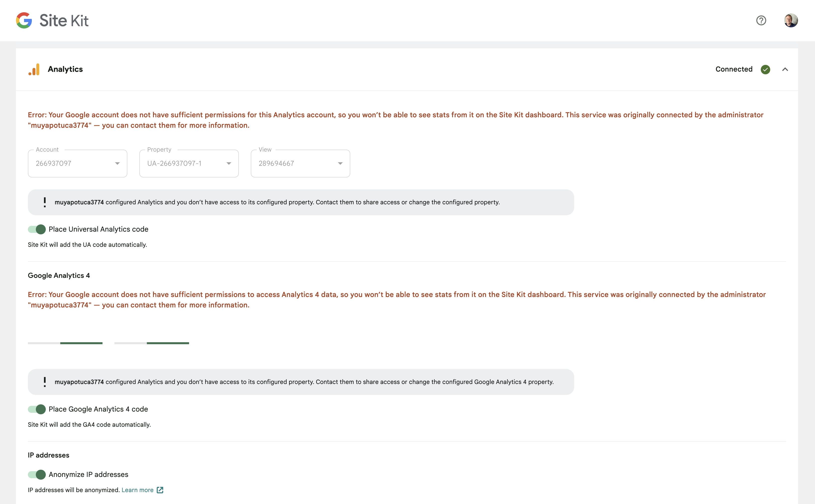
Task: Click the Site Kit wordmark in the header
Action: (x=63, y=20)
